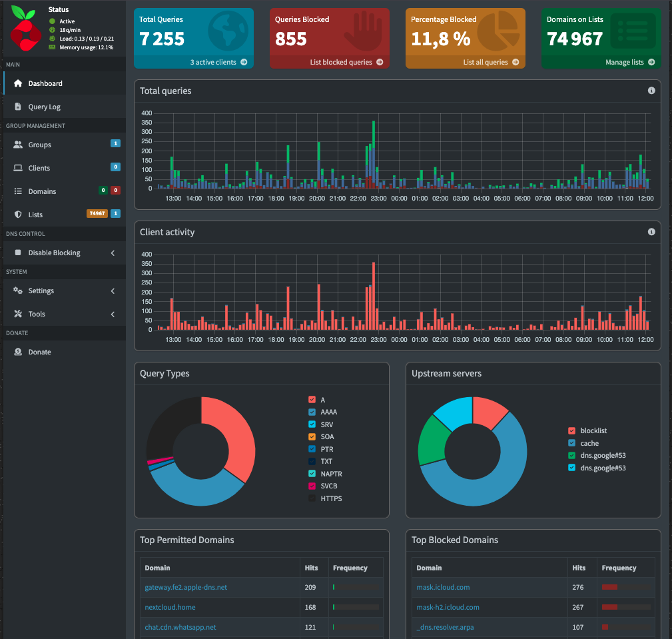This screenshot has width=672, height=639.
Task: Click the Hits column header in Top Permitted Domains
Action: [x=311, y=568]
